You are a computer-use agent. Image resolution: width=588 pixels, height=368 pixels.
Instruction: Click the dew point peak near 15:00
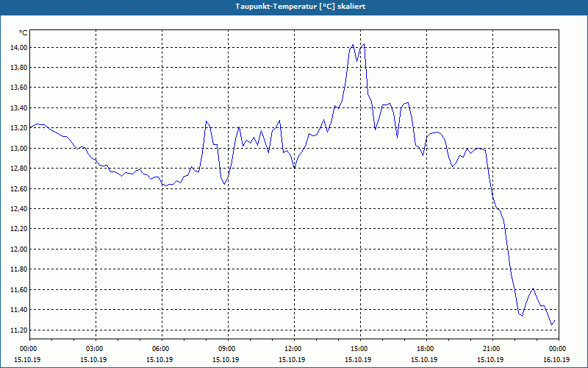(x=364, y=44)
